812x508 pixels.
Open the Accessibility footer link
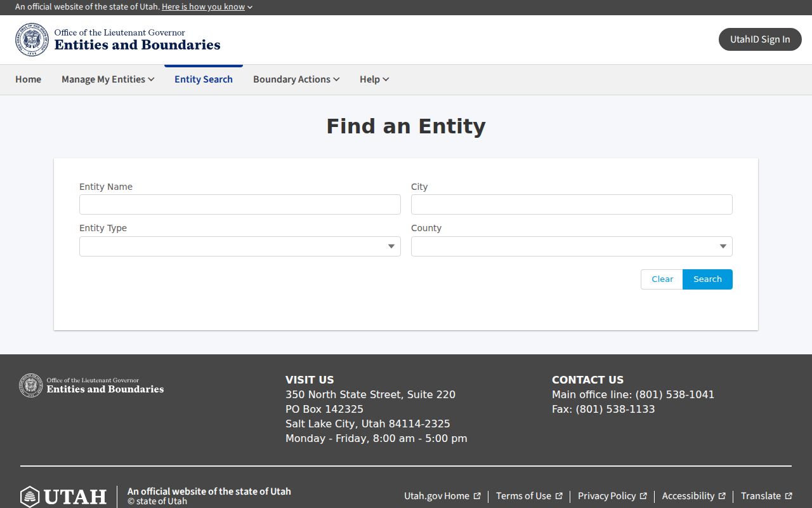[693, 496]
